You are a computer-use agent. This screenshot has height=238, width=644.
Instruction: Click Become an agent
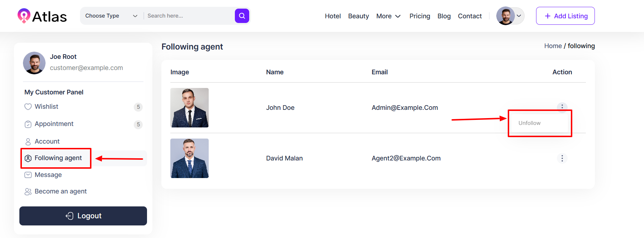tap(61, 191)
